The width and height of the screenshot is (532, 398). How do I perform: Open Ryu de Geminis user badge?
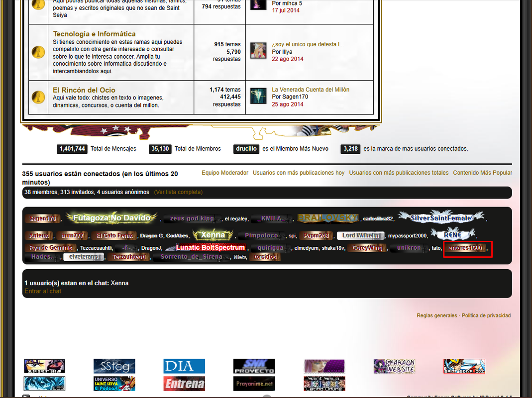click(x=51, y=248)
